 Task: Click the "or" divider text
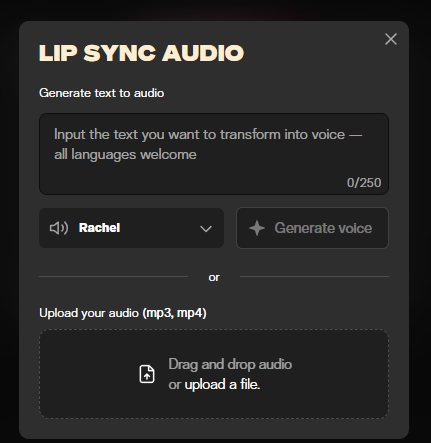[x=214, y=277]
